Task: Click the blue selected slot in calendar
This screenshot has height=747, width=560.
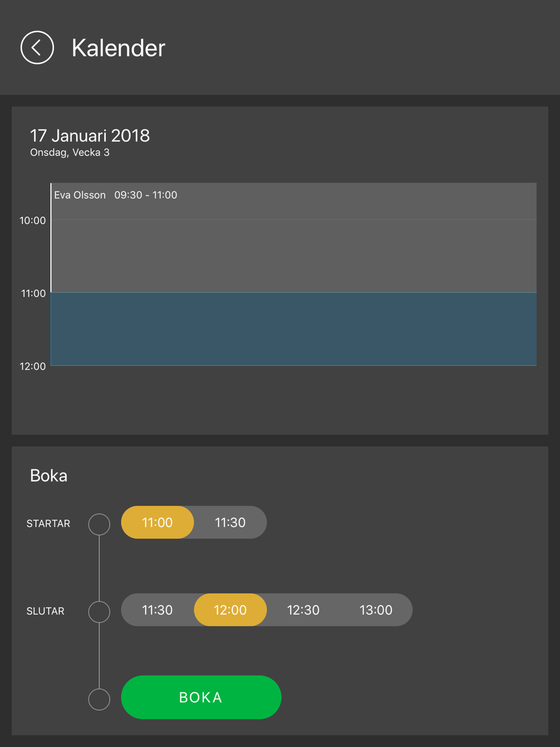Action: (293, 329)
